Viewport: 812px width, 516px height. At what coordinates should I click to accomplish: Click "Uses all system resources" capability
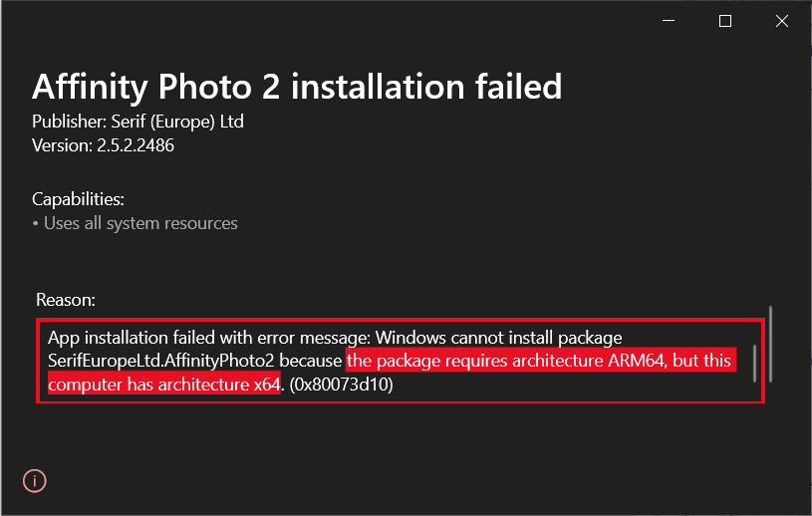[x=140, y=223]
